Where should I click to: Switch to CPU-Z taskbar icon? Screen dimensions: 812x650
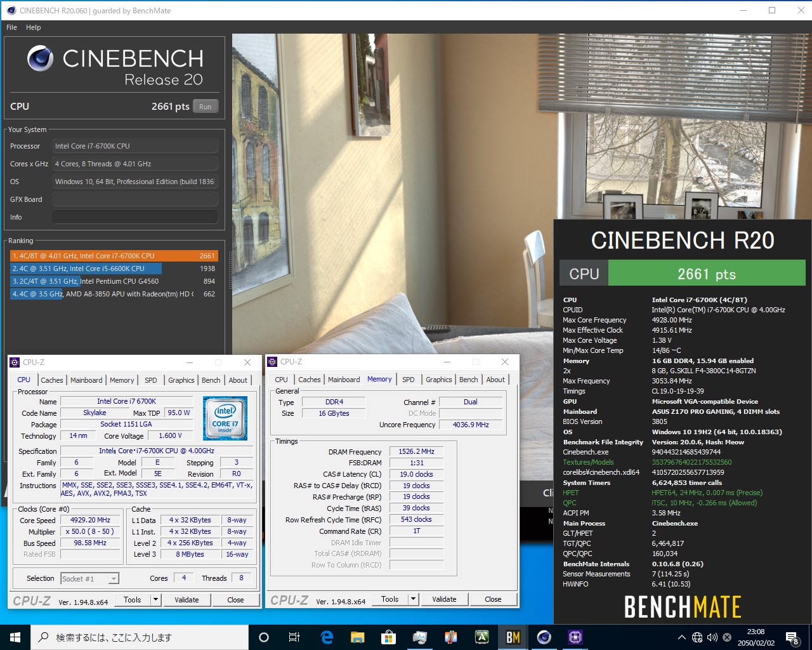(x=575, y=637)
